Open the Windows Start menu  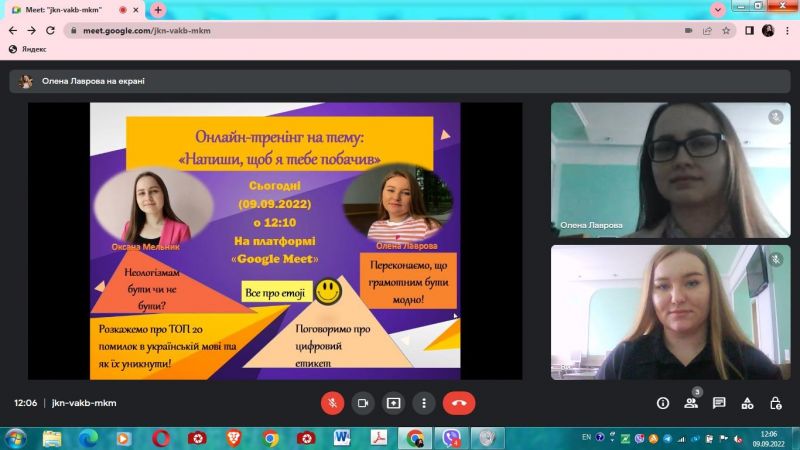15,439
